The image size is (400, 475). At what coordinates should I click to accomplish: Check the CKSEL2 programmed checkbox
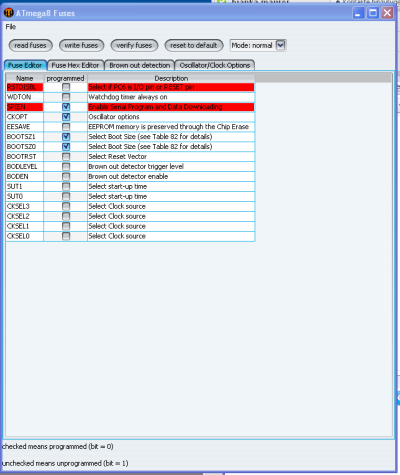pos(66,216)
